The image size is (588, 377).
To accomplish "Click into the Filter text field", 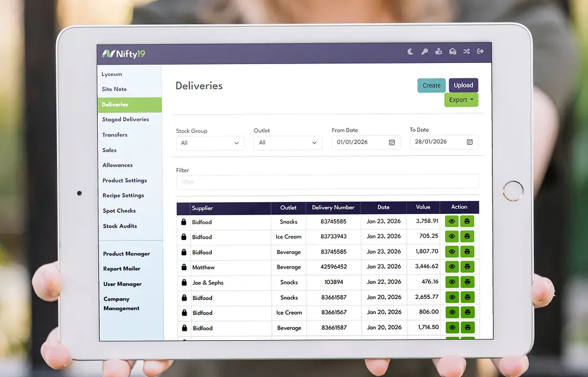I will click(x=327, y=182).
